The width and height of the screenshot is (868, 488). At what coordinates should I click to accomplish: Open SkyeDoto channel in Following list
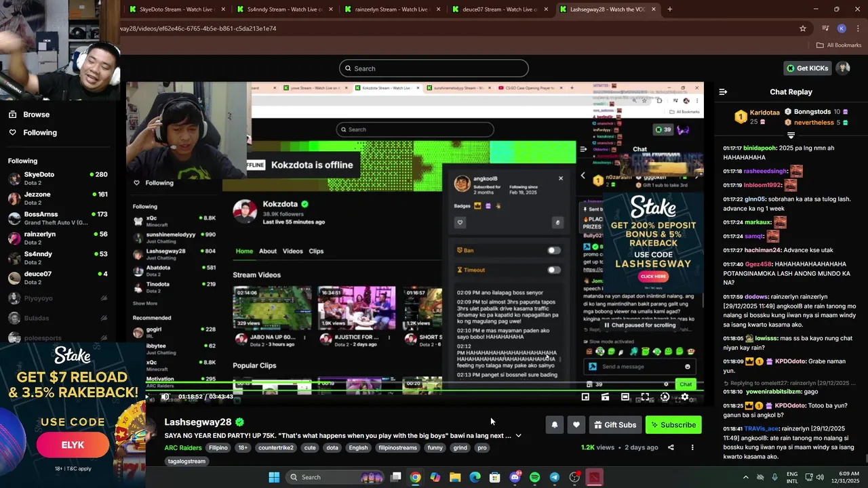[x=58, y=178]
